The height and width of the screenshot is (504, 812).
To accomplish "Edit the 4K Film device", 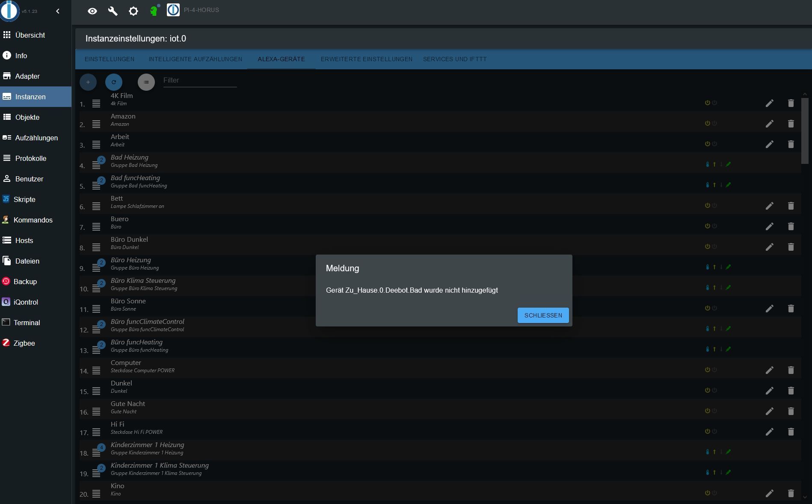I will [x=769, y=103].
